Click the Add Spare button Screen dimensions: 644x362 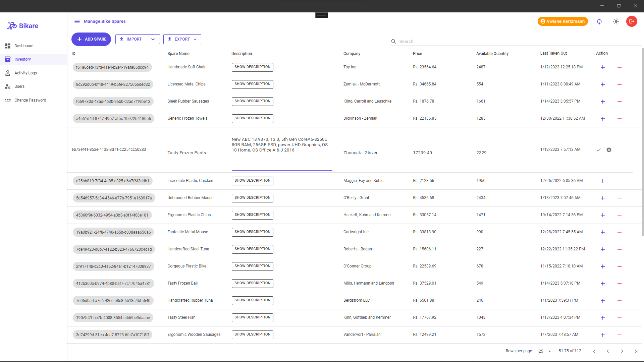(91, 39)
